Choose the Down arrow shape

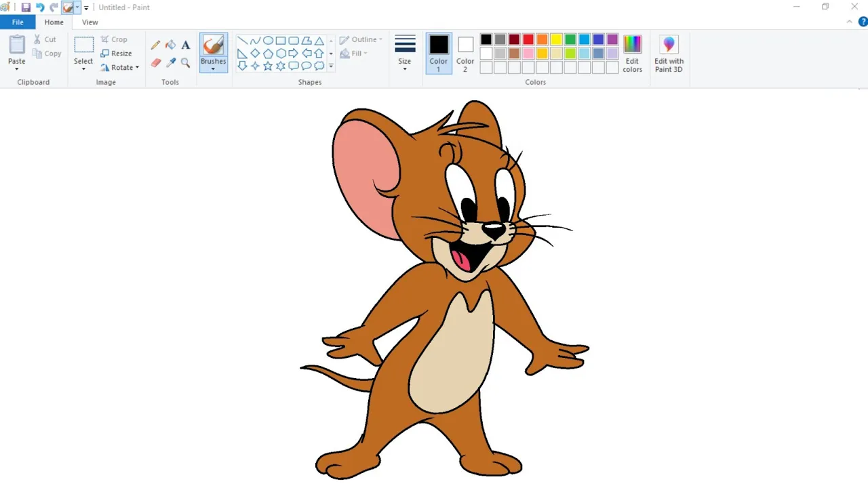[242, 66]
